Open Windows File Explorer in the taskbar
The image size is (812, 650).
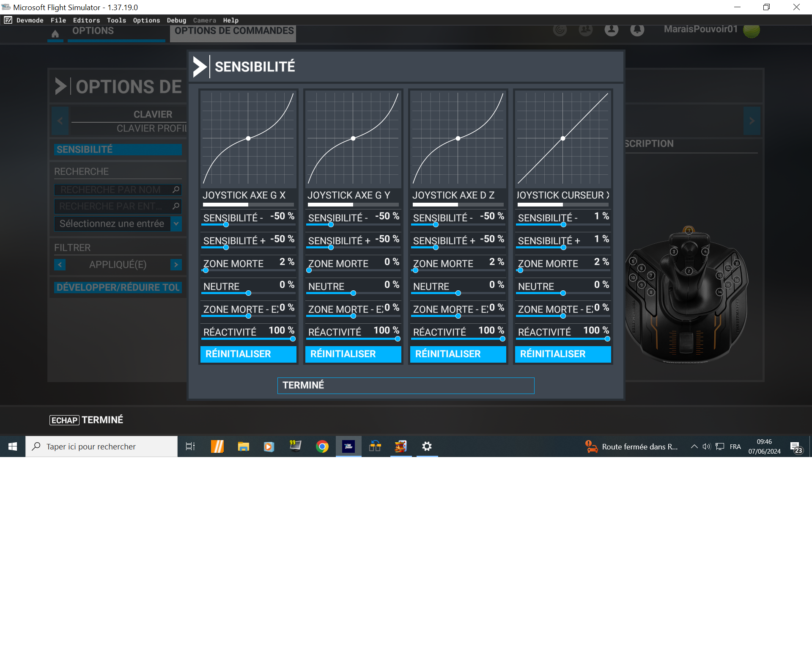243,446
